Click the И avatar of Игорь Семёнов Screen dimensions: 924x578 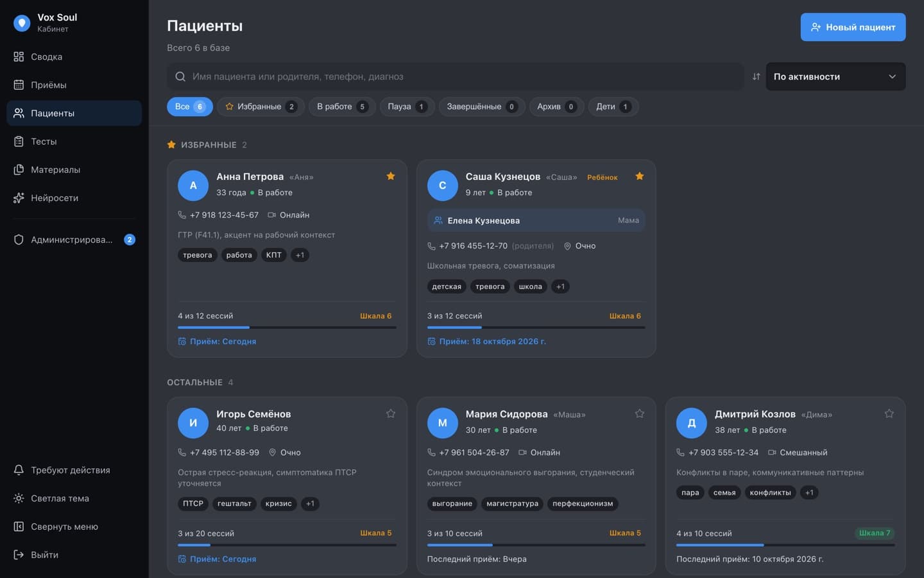click(193, 423)
